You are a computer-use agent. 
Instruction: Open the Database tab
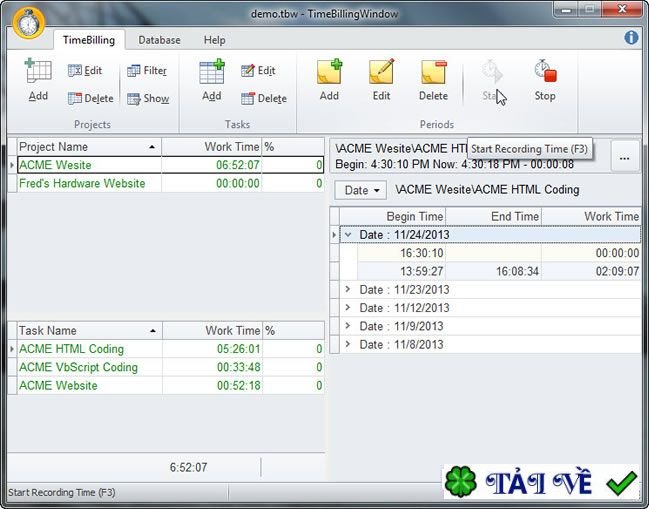[159, 40]
